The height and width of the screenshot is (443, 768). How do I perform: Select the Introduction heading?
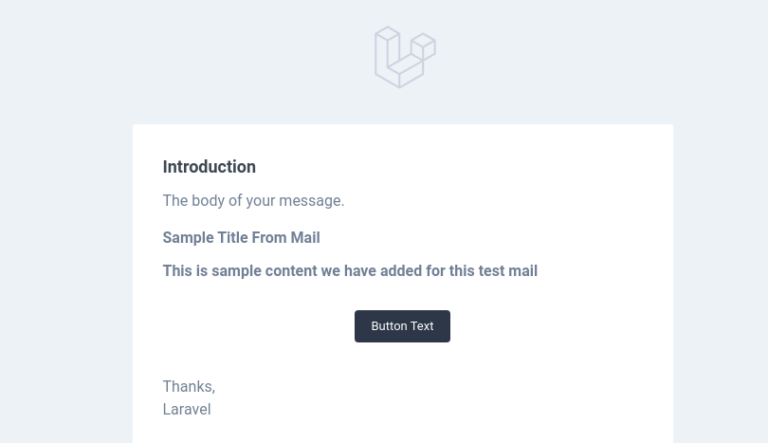click(209, 167)
